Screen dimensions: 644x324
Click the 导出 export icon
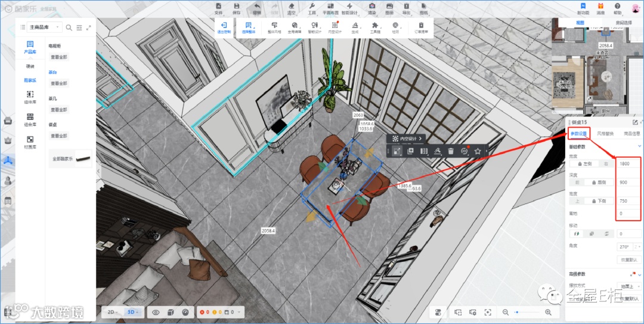[406, 6]
